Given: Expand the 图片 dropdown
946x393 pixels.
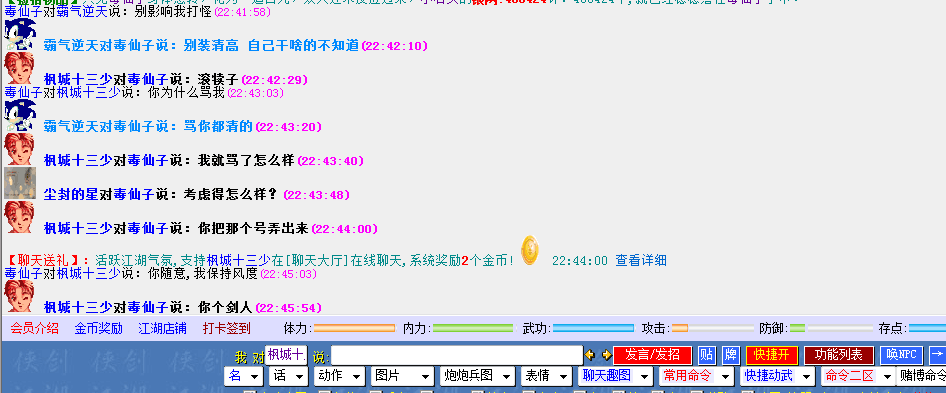Looking at the screenshot, I should pos(402,376).
